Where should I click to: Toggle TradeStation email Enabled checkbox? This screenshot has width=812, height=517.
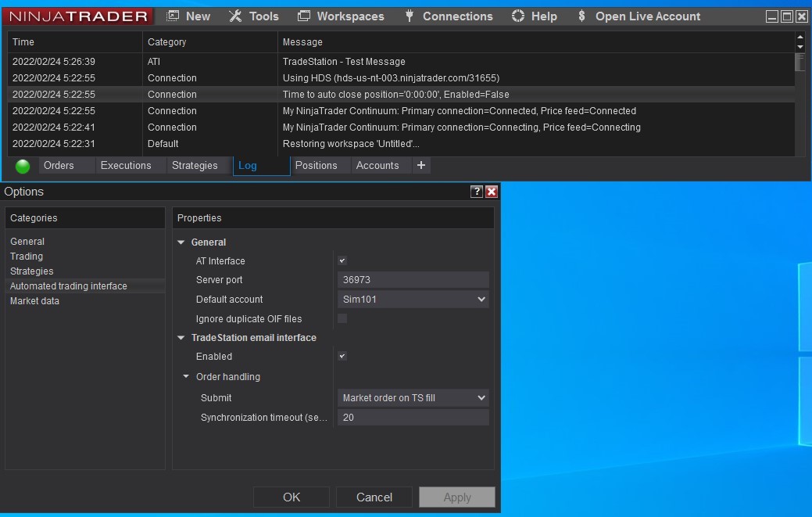coord(342,357)
